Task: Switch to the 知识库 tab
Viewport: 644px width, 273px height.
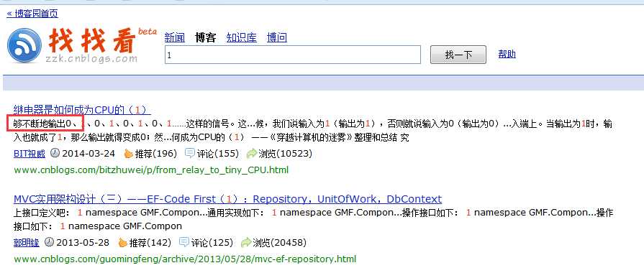Action: pos(242,37)
